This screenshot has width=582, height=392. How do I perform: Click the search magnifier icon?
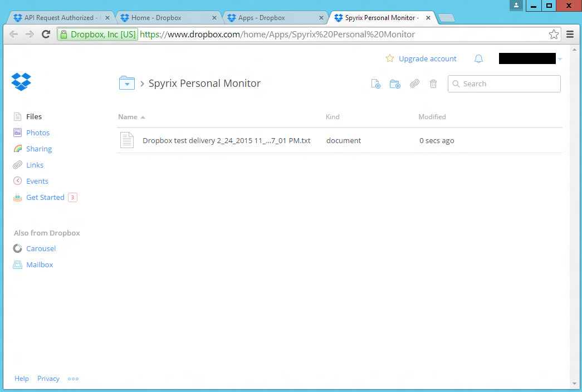[x=456, y=84]
